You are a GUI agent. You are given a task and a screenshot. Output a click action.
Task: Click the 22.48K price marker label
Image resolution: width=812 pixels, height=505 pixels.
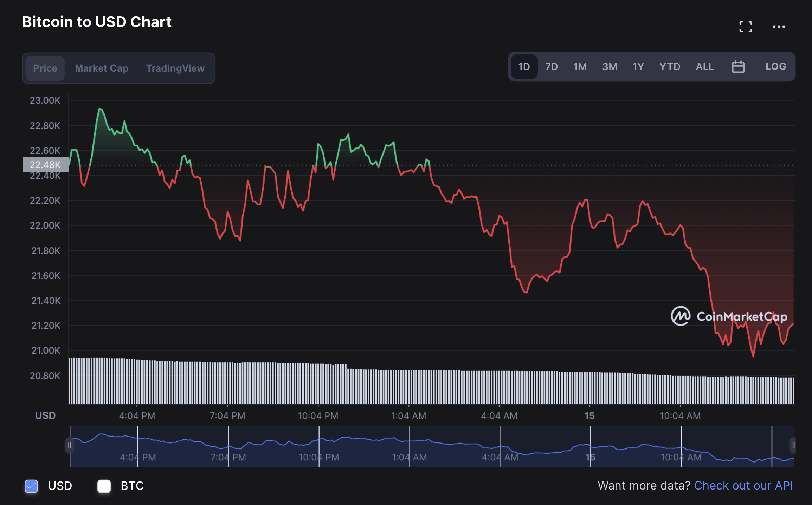[x=45, y=165]
